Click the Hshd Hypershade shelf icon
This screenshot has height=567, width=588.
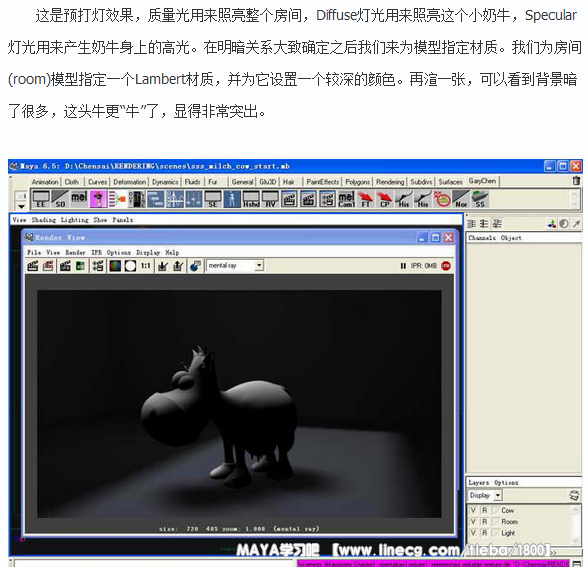point(251,199)
